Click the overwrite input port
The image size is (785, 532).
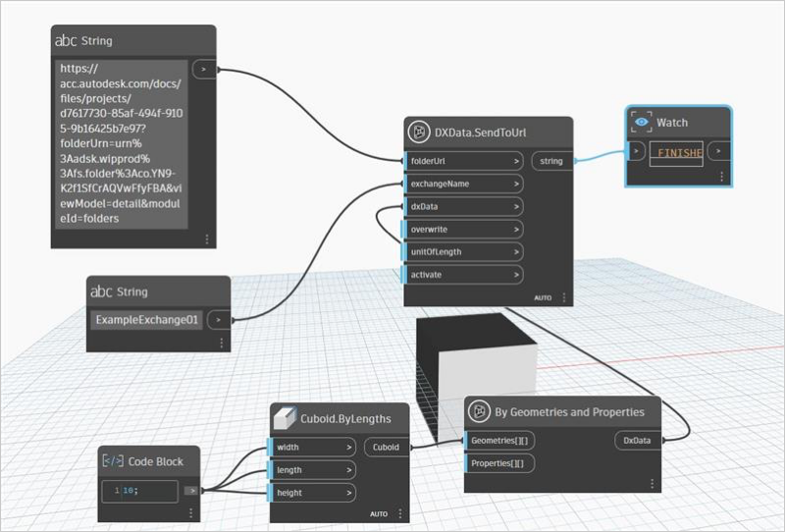(x=463, y=230)
